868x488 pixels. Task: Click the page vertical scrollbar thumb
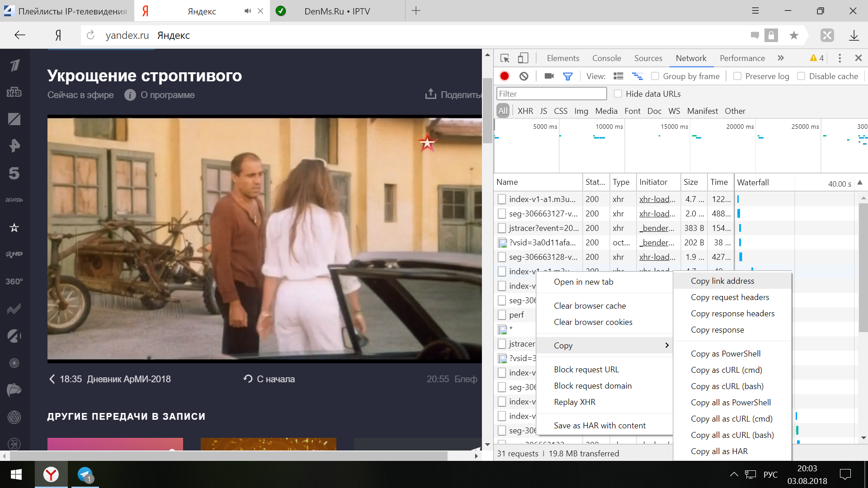(x=487, y=111)
